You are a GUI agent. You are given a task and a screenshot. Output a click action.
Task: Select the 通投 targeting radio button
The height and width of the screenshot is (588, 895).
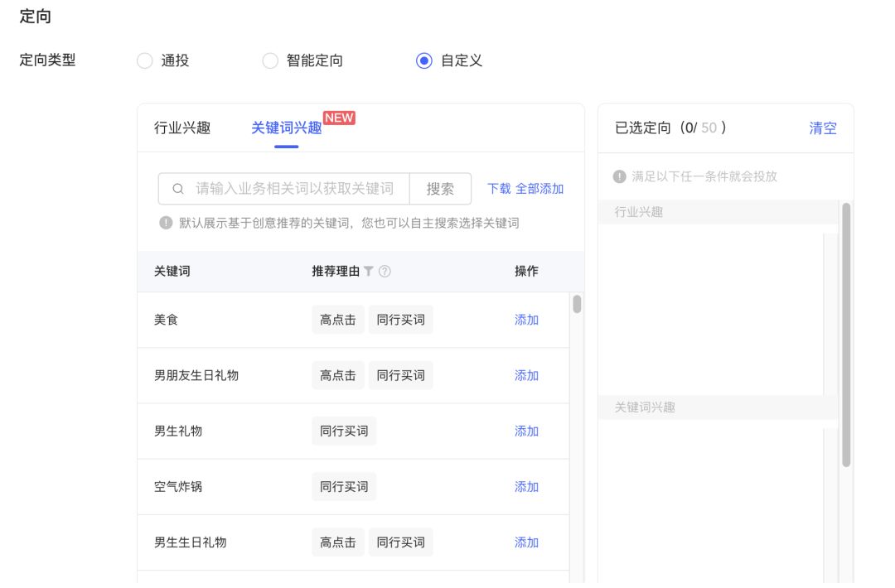click(143, 60)
